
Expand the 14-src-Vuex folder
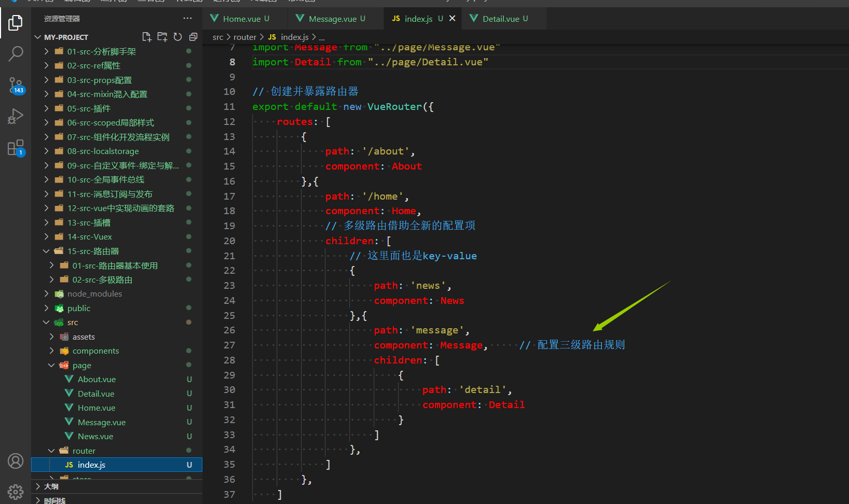(46, 236)
